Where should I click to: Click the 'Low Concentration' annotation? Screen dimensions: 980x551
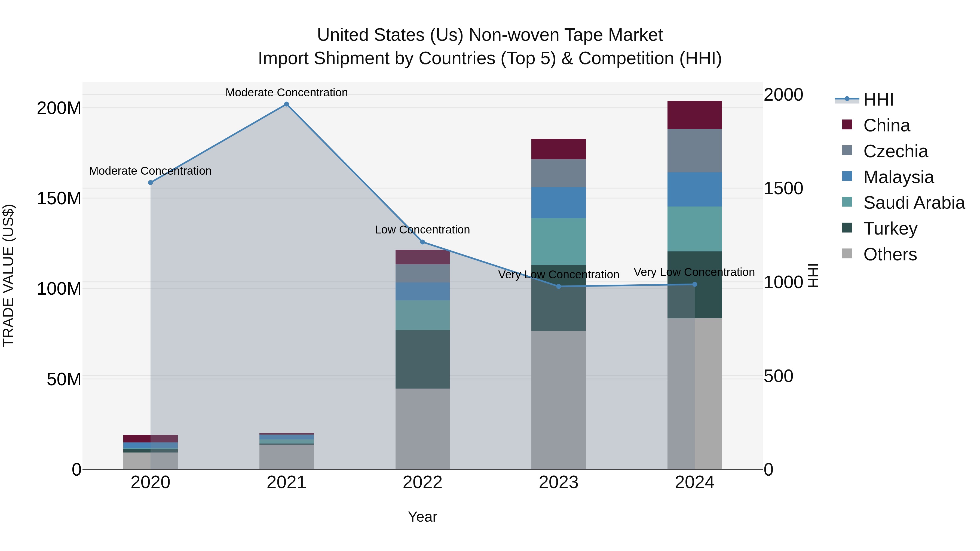click(422, 230)
